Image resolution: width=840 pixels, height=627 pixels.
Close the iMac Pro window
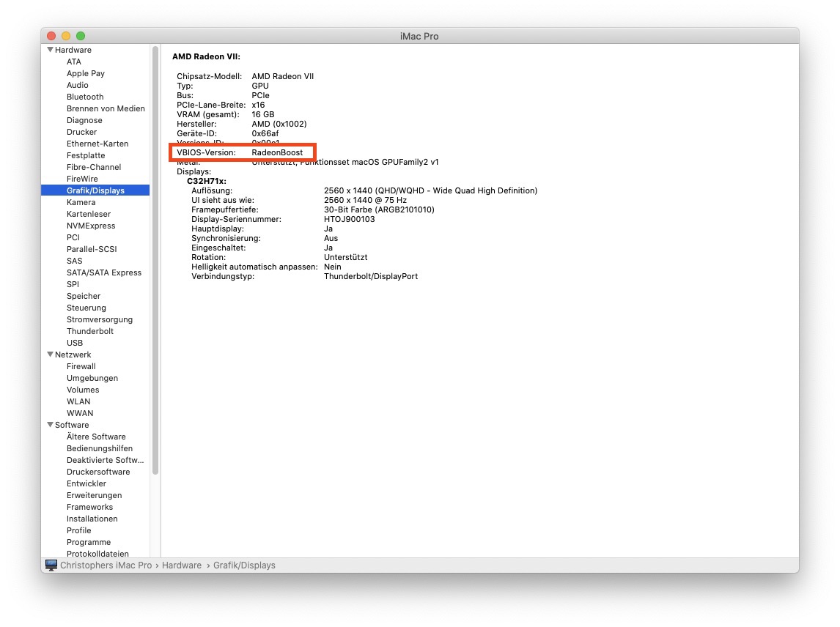[51, 36]
